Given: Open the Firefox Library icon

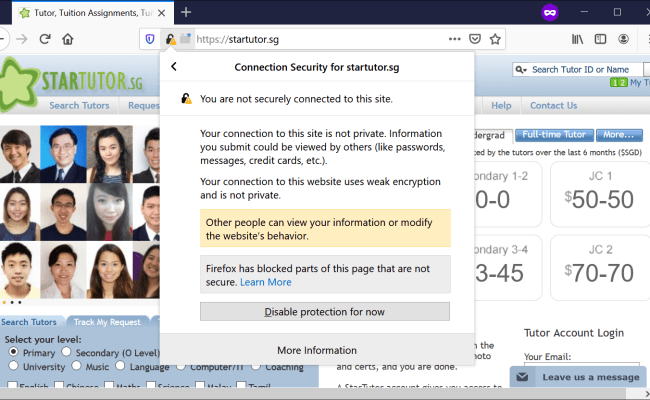Looking at the screenshot, I should point(577,39).
